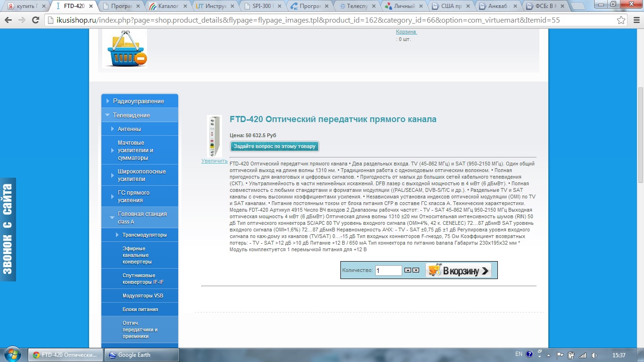The image size is (644, 362).
Task: Click the browser address bar URL
Action: click(330, 21)
